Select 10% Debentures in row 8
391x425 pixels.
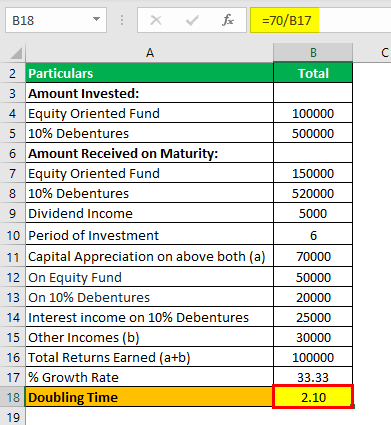point(149,193)
